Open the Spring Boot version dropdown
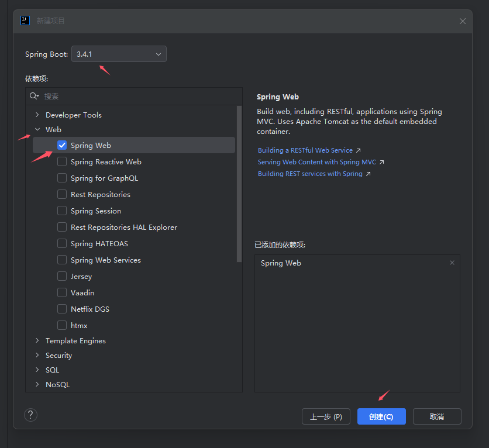 (119, 54)
